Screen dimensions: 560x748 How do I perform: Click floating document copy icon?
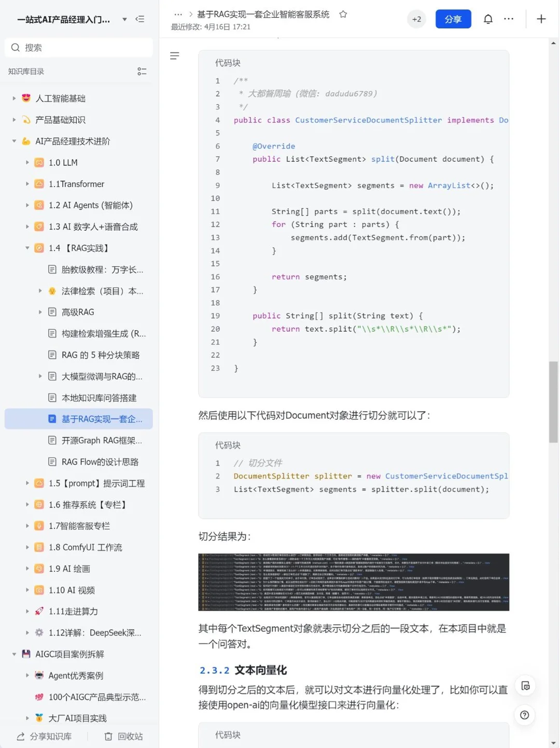click(525, 686)
